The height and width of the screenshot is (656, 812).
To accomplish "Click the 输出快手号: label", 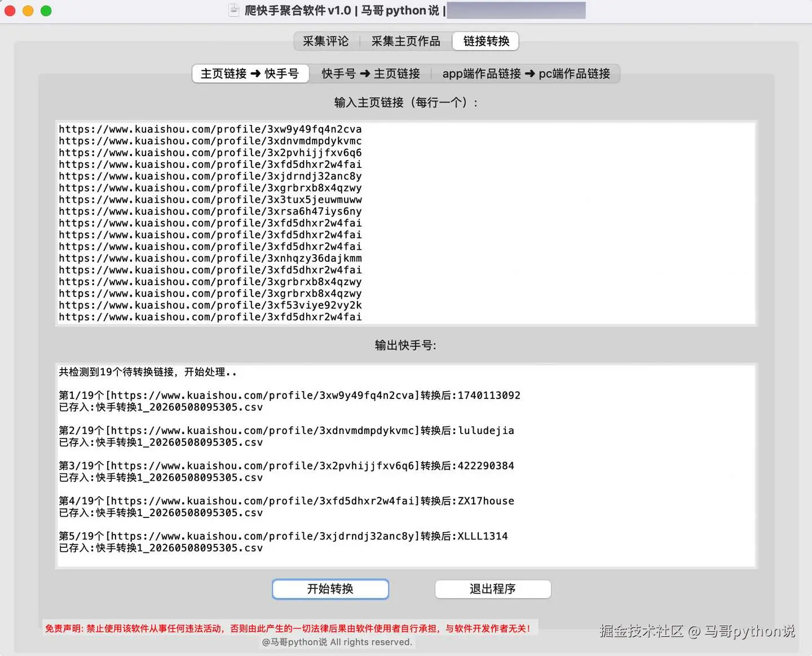I will tap(405, 345).
